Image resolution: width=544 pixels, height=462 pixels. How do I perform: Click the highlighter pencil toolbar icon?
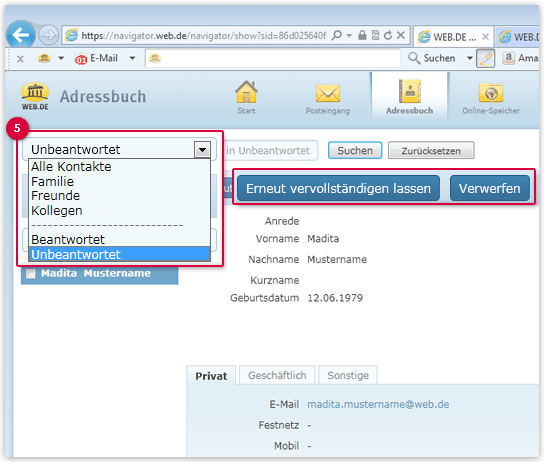(x=485, y=58)
